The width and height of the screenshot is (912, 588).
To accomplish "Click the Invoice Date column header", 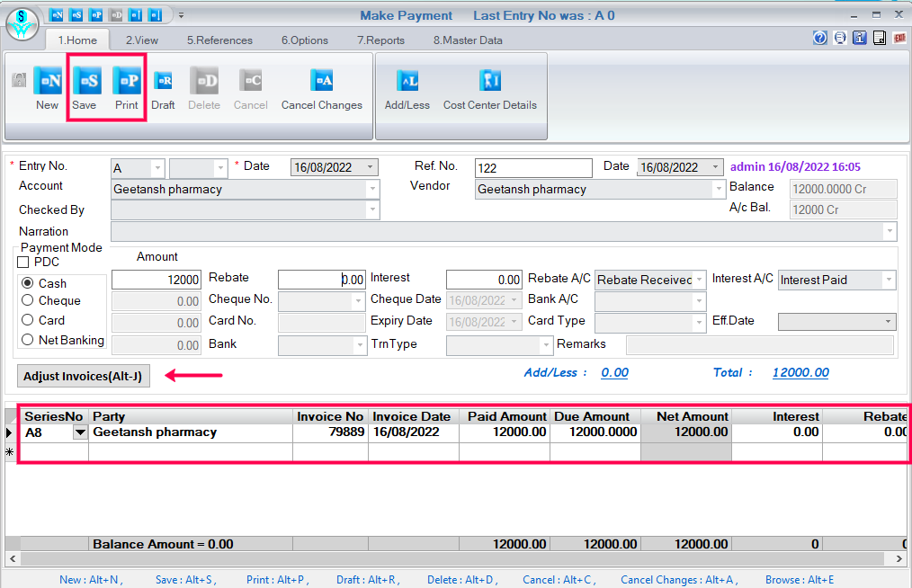I will point(414,416).
